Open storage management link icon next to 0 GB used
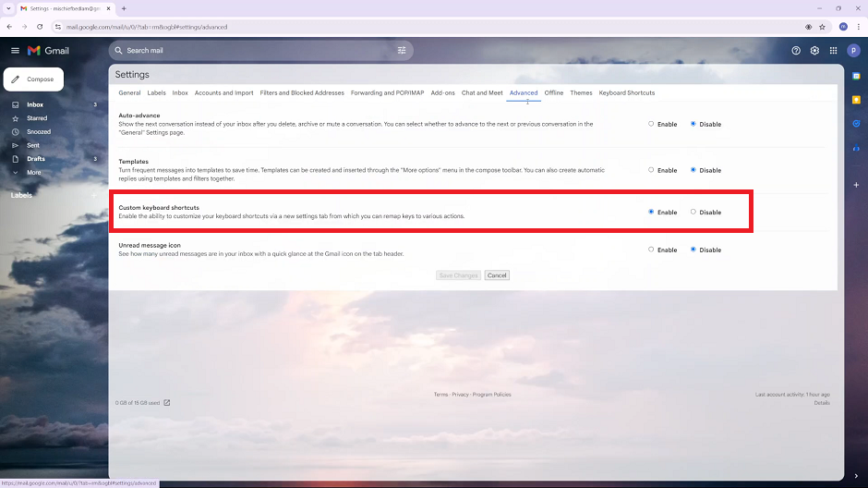This screenshot has width=868, height=488. [x=166, y=403]
